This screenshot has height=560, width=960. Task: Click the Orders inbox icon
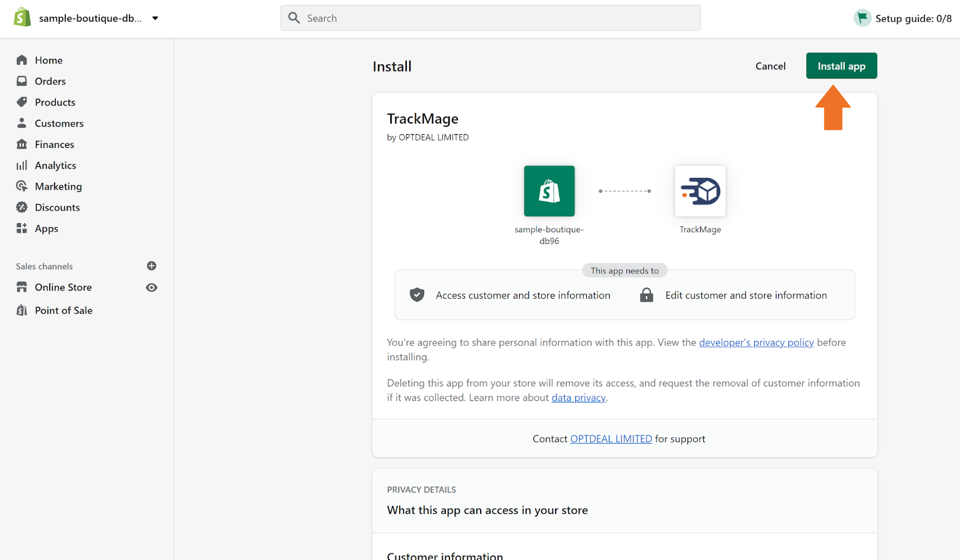pyautogui.click(x=22, y=81)
